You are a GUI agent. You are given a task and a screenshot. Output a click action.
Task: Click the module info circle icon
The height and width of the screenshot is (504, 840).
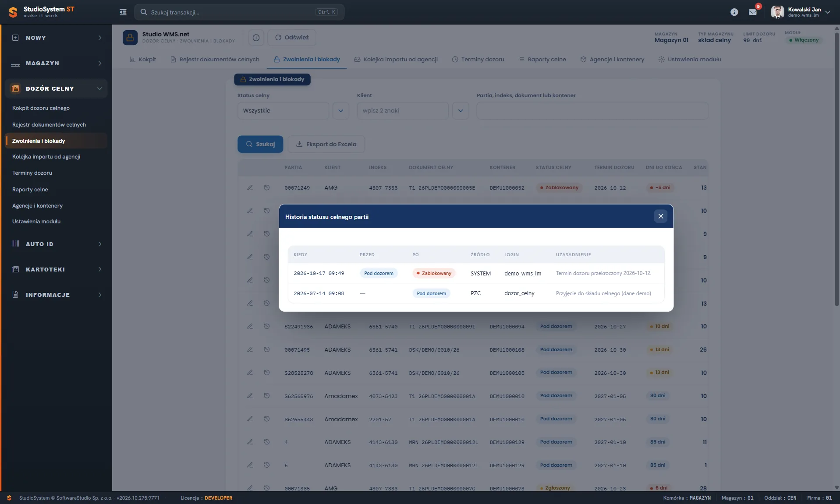pyautogui.click(x=256, y=38)
